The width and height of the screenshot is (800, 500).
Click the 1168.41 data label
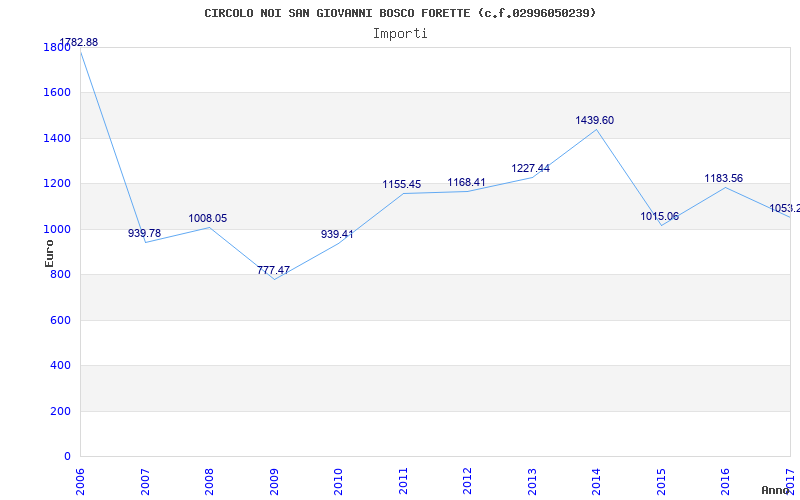pyautogui.click(x=467, y=182)
